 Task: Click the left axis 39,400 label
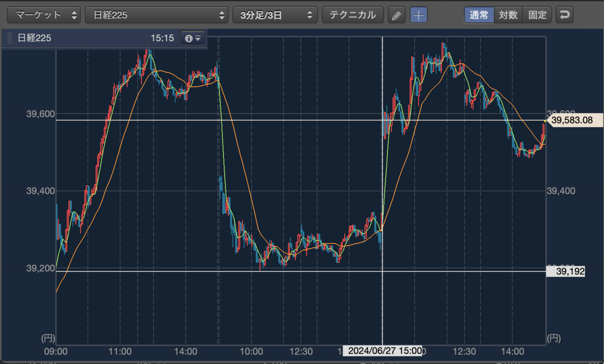pos(40,191)
